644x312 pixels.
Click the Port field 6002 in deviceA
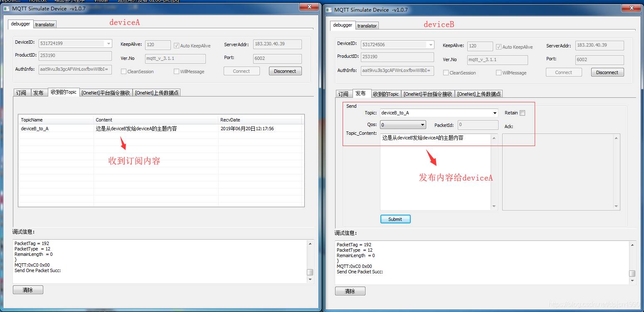point(277,59)
